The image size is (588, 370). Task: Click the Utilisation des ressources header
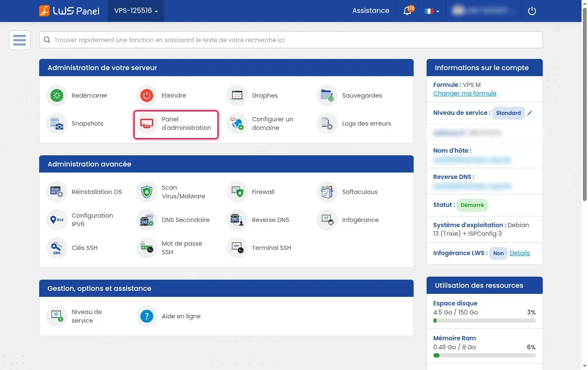485,286
